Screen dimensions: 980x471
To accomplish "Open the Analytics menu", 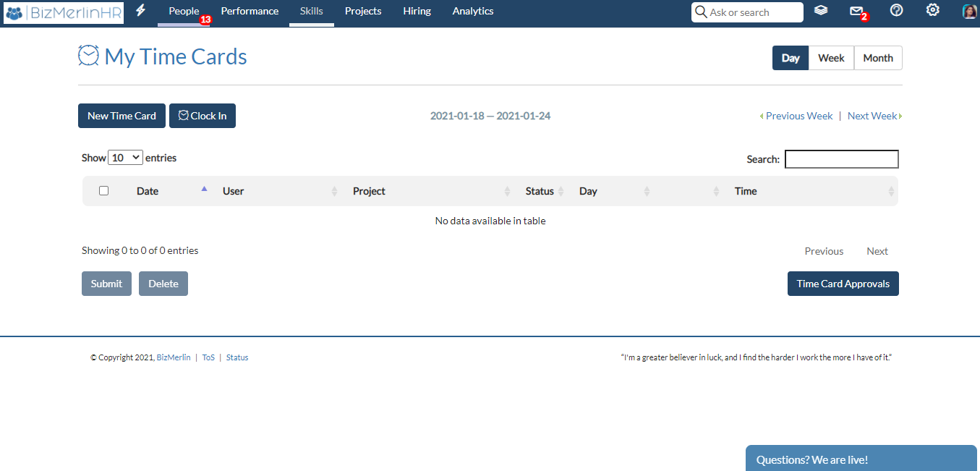I will coord(473,12).
